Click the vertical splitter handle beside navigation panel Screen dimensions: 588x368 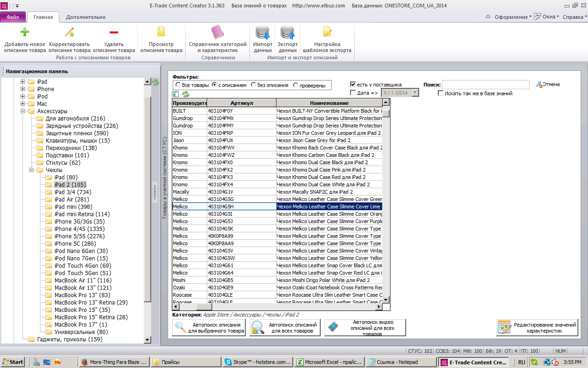click(155, 192)
